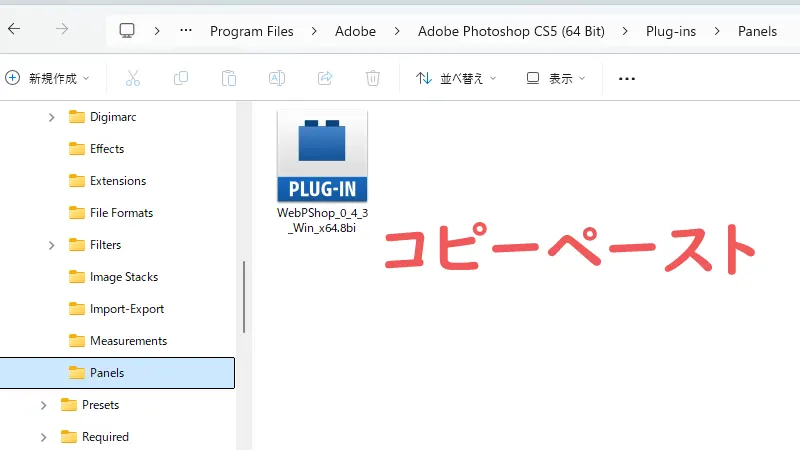
Task: Click the Rename icon in toolbar
Action: [277, 78]
